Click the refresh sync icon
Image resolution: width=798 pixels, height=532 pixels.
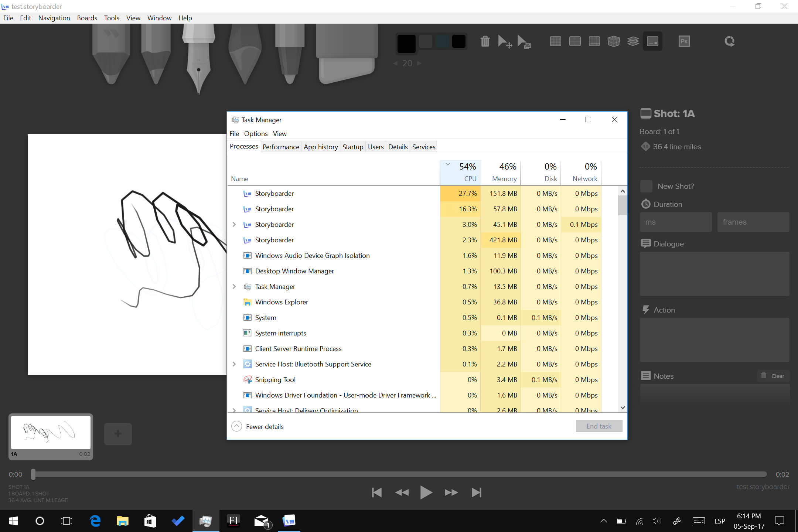pos(730,41)
